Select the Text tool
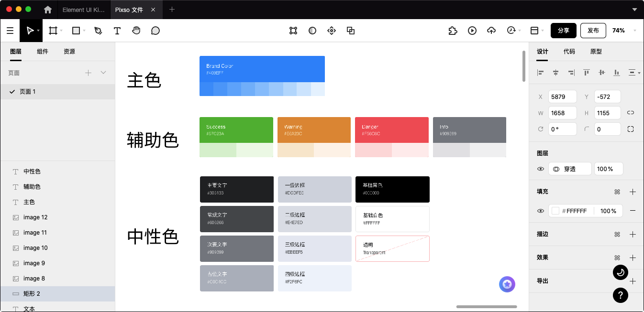This screenshot has height=312, width=644. (x=117, y=31)
